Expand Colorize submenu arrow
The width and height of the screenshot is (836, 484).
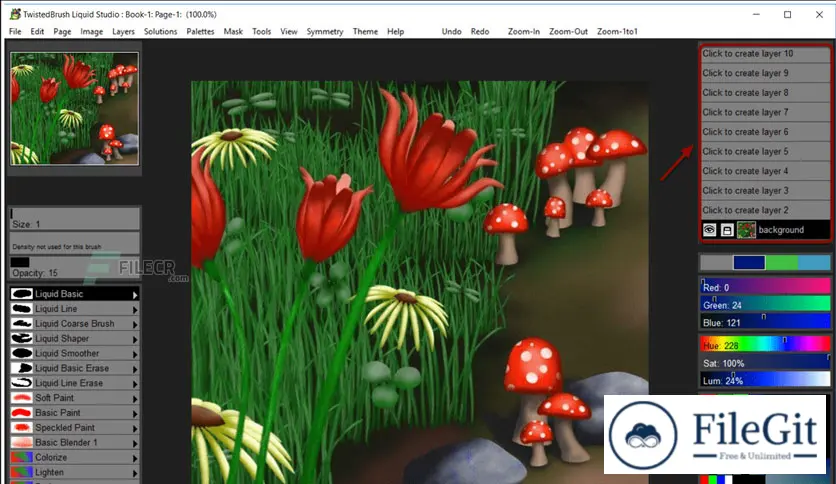[135, 458]
